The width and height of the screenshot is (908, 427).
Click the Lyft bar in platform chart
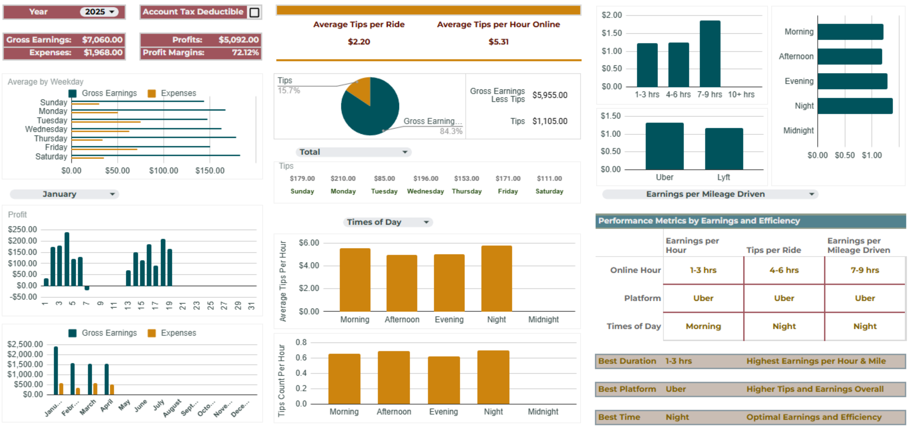pyautogui.click(x=723, y=148)
